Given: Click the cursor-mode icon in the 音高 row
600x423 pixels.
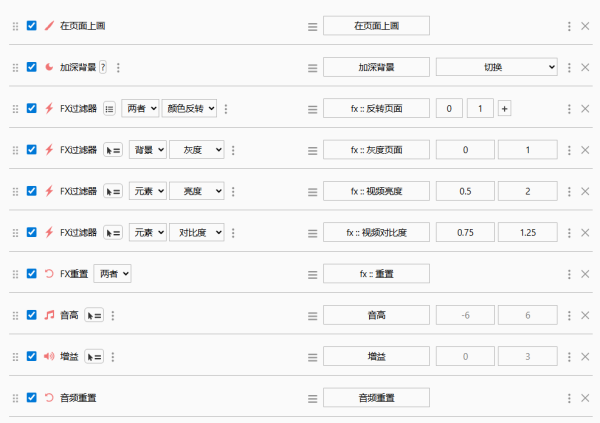Looking at the screenshot, I should pos(94,315).
